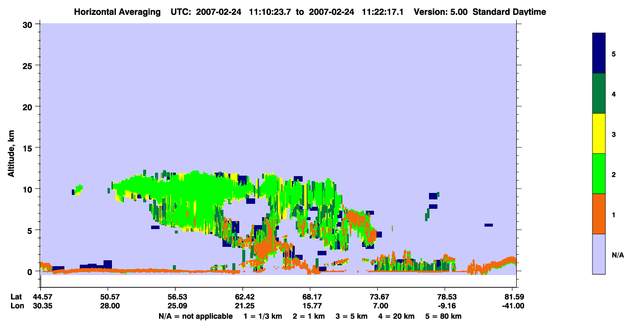Screen dimensions: 644x330
Task: Click the colorbar label '3'
Action: pyautogui.click(x=614, y=134)
